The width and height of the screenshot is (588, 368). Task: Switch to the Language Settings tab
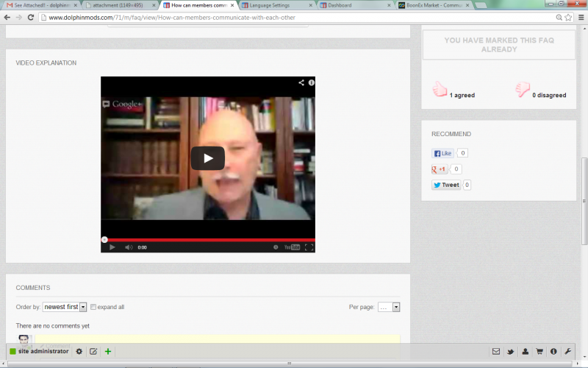coord(277,5)
